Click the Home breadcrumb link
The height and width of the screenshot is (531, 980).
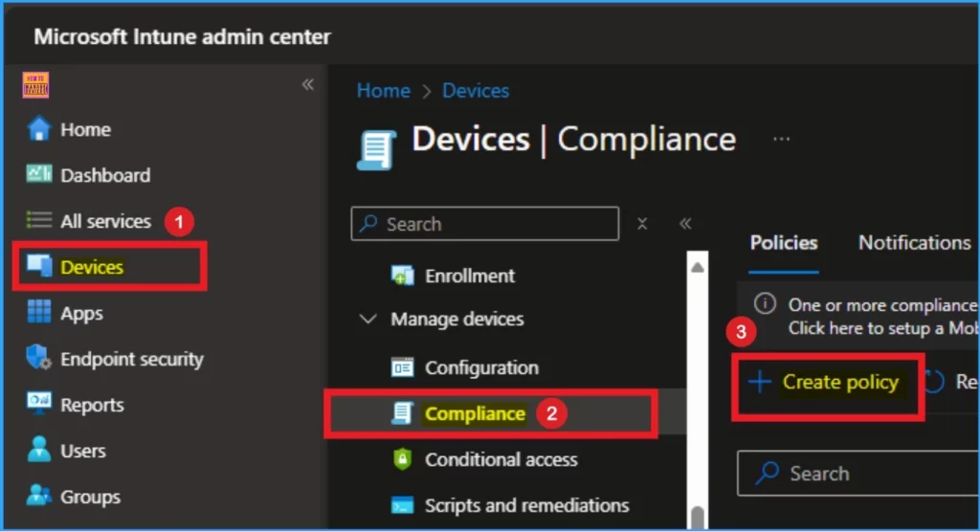[x=383, y=91]
